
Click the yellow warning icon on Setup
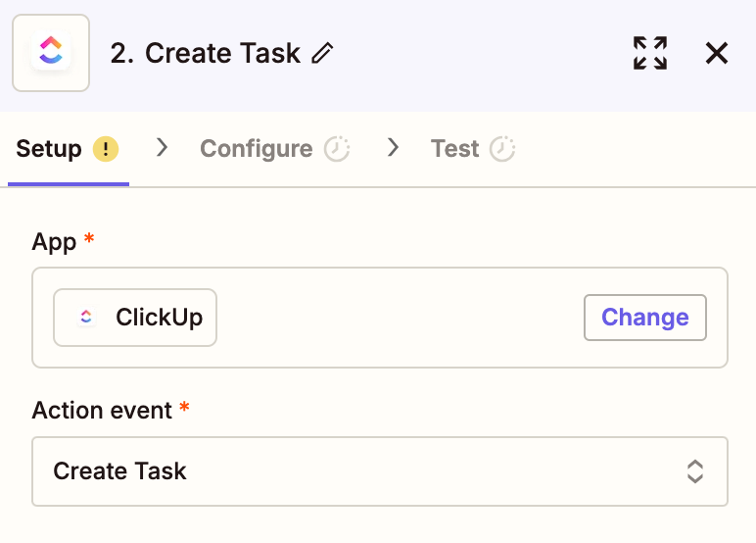(x=106, y=149)
